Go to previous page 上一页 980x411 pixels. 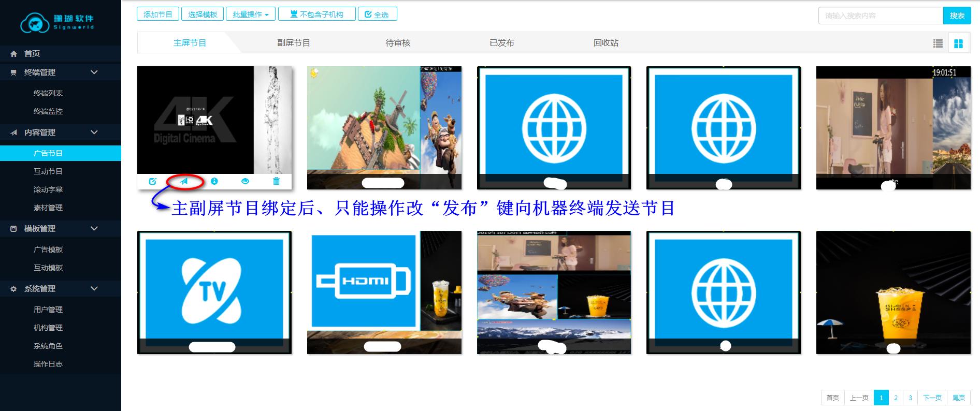(859, 398)
